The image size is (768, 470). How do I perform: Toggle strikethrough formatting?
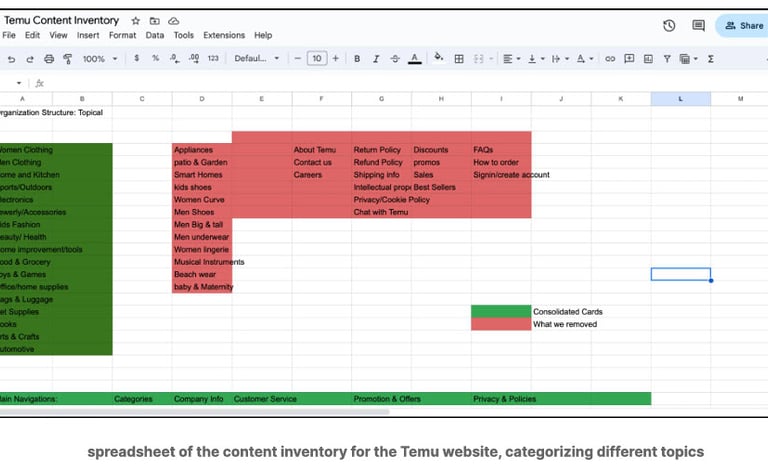click(395, 59)
